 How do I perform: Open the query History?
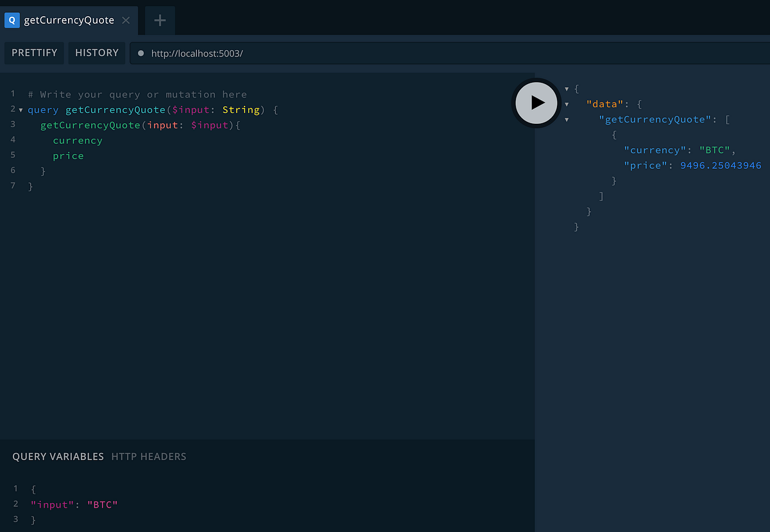pyautogui.click(x=96, y=53)
